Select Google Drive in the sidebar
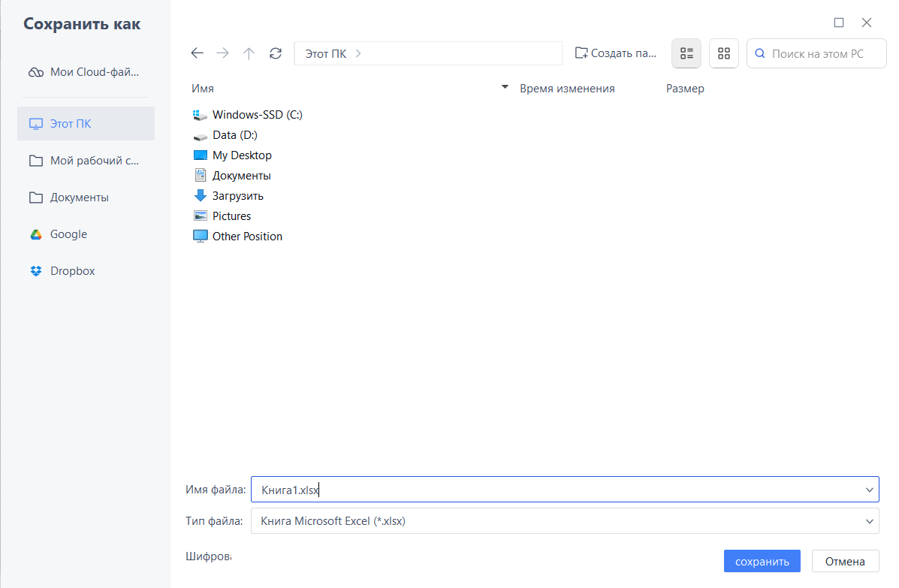 [x=68, y=234]
